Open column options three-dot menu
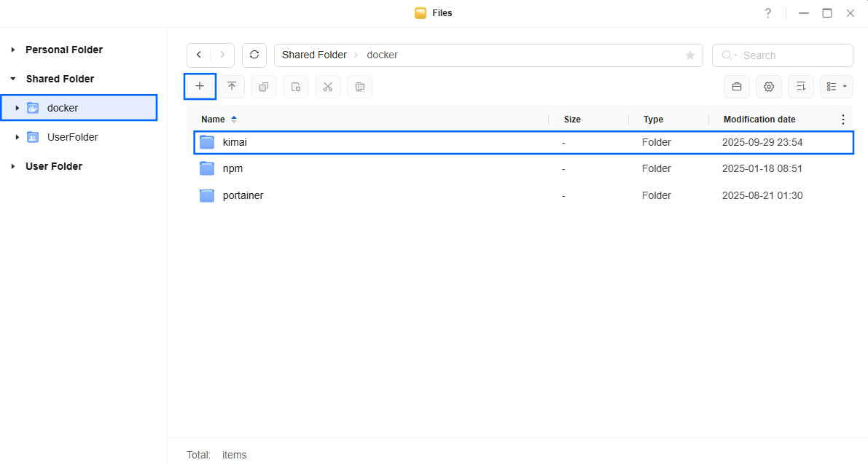This screenshot has height=465, width=868. point(843,120)
